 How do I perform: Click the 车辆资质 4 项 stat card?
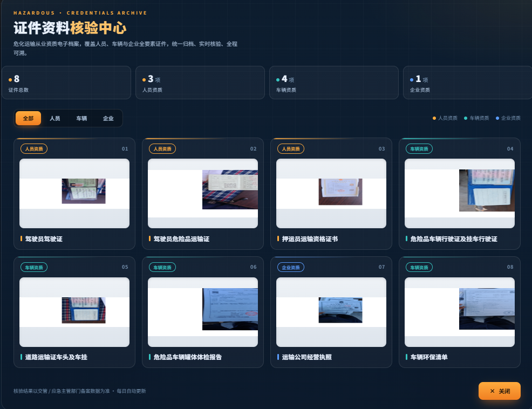[334, 83]
